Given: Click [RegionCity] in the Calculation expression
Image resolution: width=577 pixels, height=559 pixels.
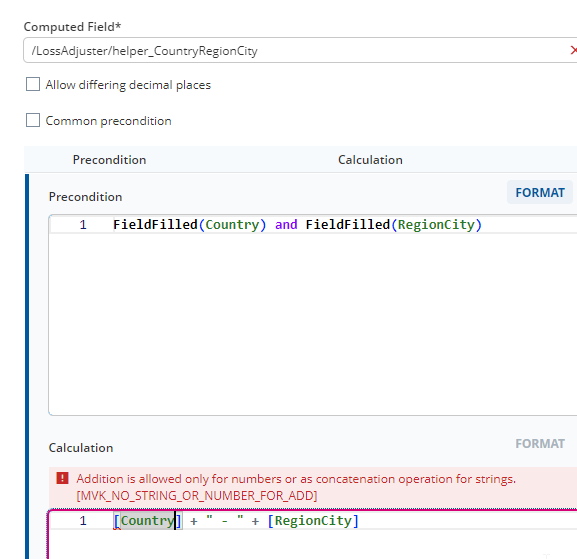Looking at the screenshot, I should coord(313,521).
